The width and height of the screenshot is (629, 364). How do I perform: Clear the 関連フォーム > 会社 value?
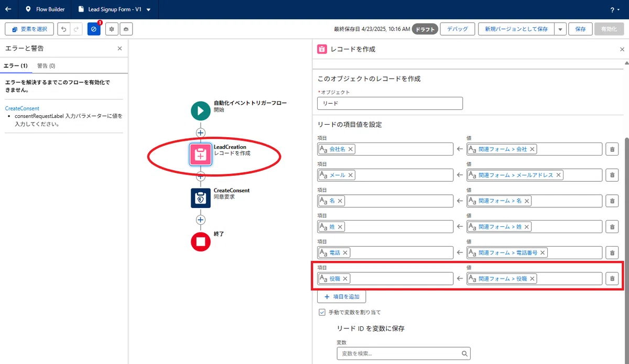pos(533,149)
